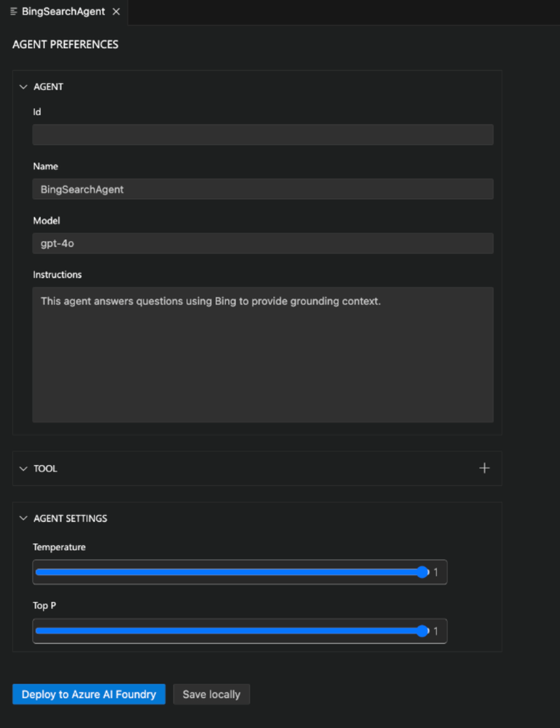Add a tool with the plus icon
Viewport: 560px width, 728px height.
pyautogui.click(x=484, y=468)
